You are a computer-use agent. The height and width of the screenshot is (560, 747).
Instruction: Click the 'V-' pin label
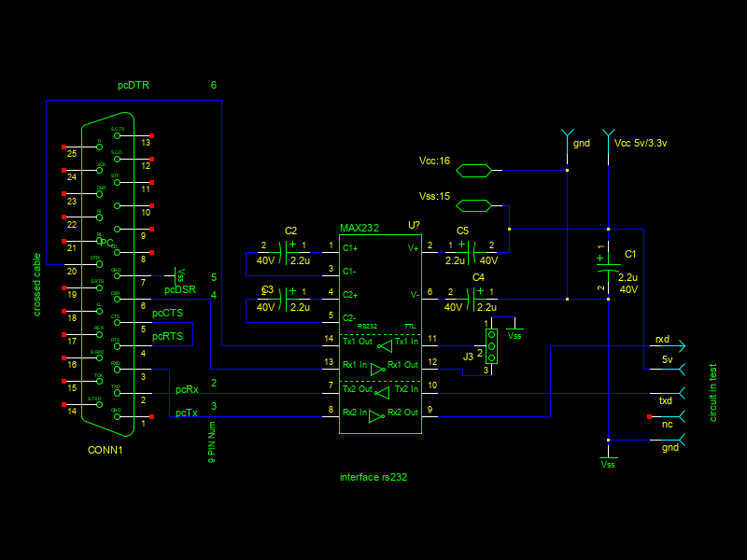point(415,295)
